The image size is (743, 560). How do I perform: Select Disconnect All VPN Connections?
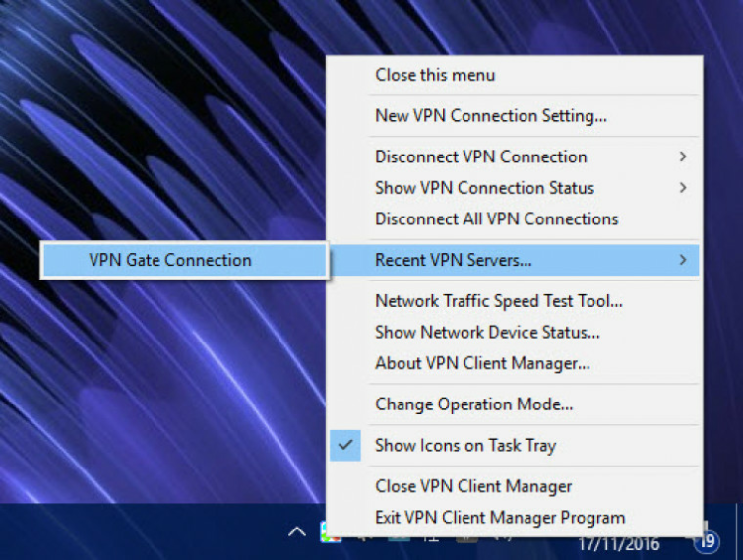[497, 218]
